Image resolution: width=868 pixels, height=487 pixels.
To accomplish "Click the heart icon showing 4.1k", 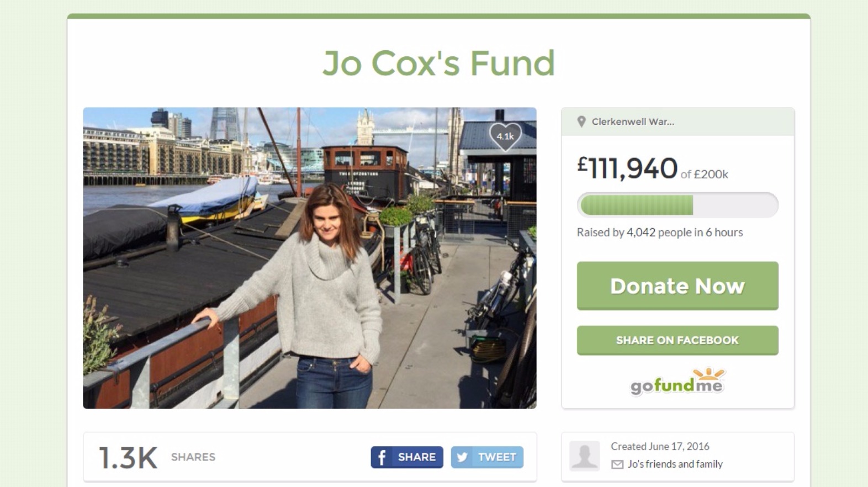I will click(505, 136).
